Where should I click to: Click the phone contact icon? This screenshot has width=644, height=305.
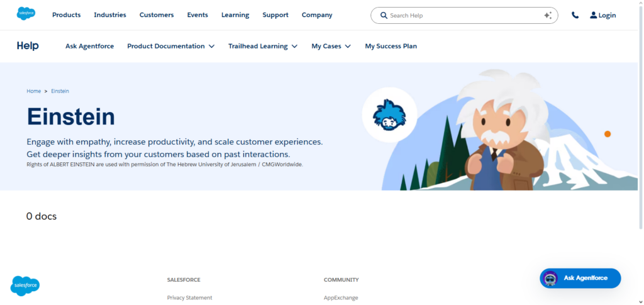coord(575,15)
